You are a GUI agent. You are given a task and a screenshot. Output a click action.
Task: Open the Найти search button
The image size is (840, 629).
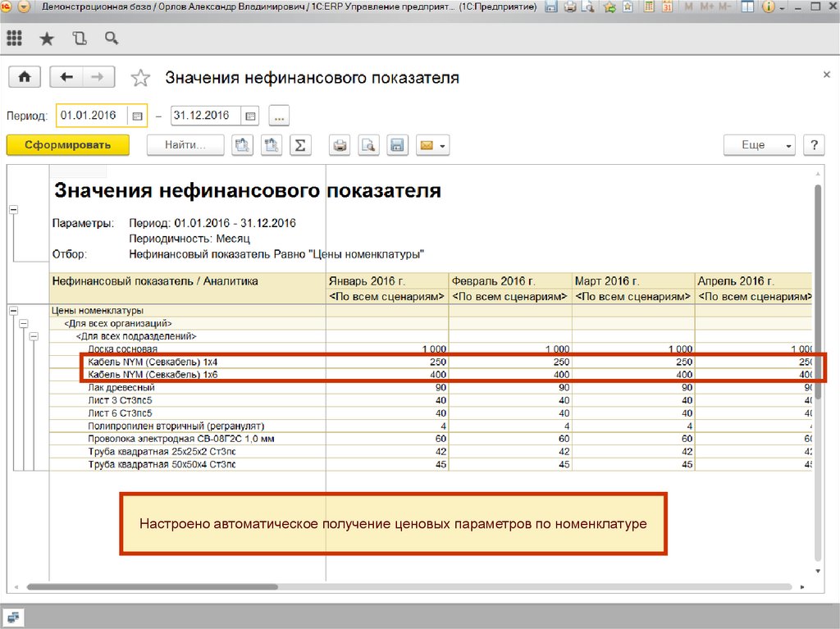click(185, 145)
